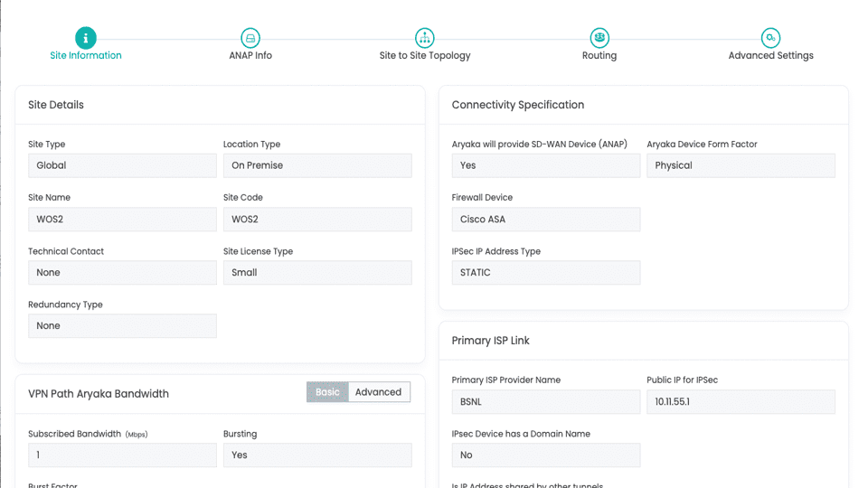868x488 pixels.
Task: Click the IPsec Device Domain Name field
Action: coord(546,455)
